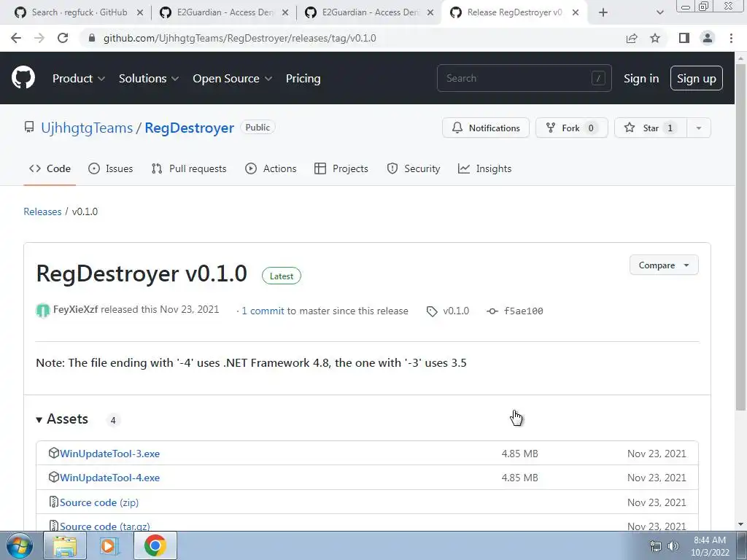Open the Code tab
The image size is (747, 560).
point(50,168)
